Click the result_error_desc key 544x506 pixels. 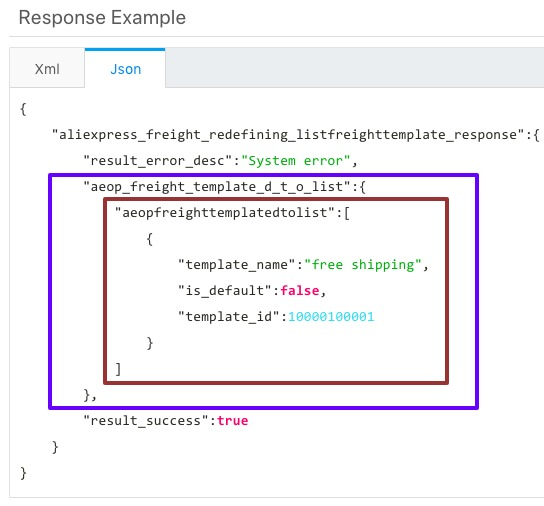[x=158, y=161]
